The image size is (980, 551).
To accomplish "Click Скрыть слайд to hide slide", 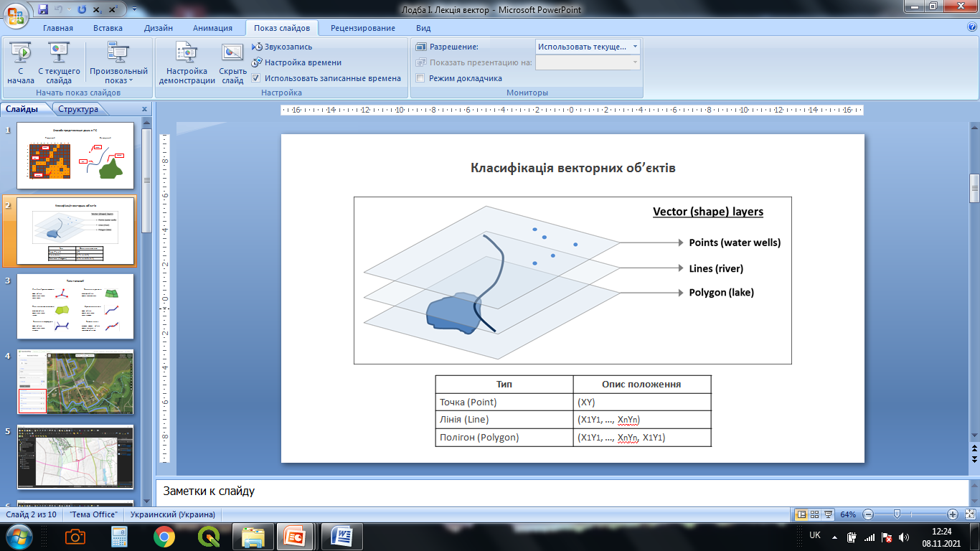I will (x=232, y=63).
